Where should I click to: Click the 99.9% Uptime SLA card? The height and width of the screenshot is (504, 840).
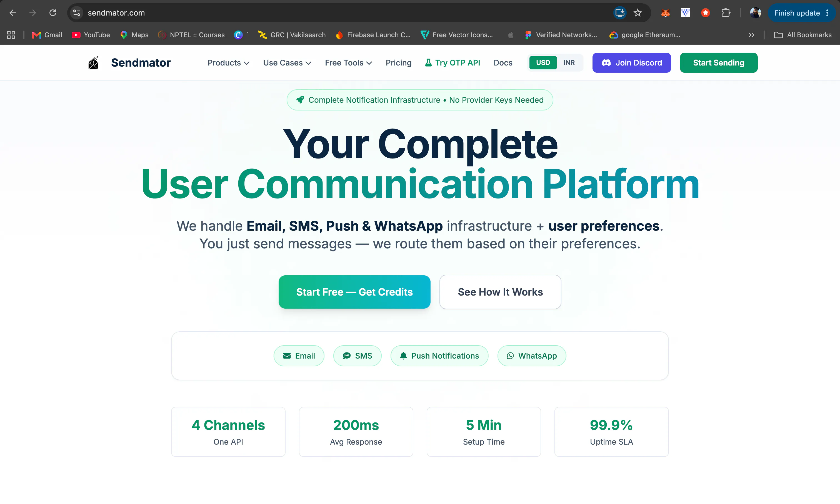[612, 432]
